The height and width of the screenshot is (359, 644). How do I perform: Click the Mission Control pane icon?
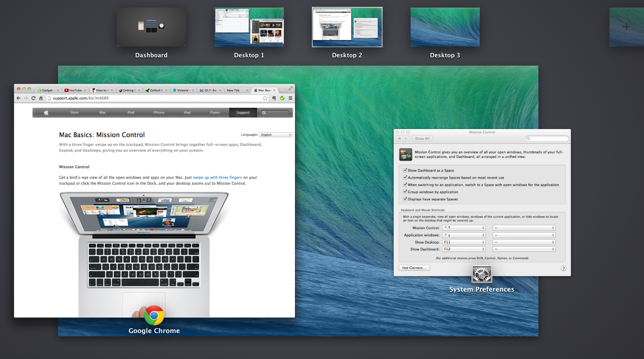pyautogui.click(x=405, y=154)
